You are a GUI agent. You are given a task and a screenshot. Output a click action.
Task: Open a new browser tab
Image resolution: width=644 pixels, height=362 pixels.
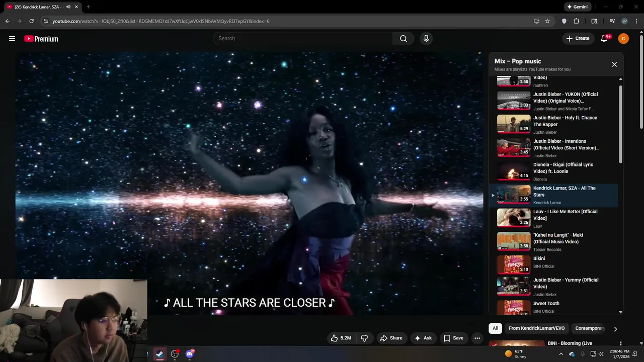tap(89, 7)
